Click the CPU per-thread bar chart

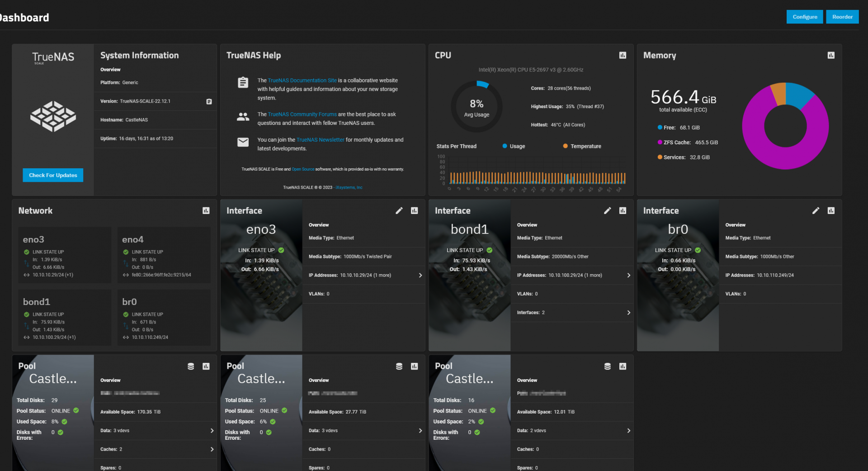[x=532, y=173]
